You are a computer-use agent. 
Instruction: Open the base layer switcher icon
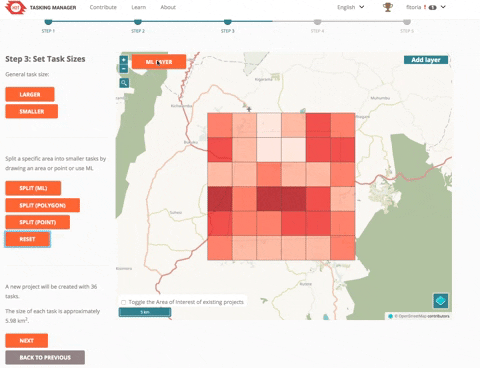pyautogui.click(x=440, y=301)
